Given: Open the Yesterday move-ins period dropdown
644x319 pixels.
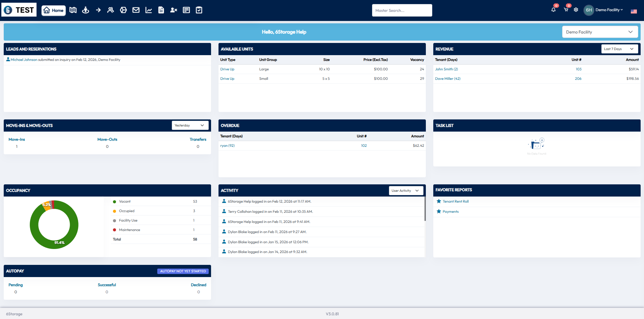Looking at the screenshot, I should [190, 126].
